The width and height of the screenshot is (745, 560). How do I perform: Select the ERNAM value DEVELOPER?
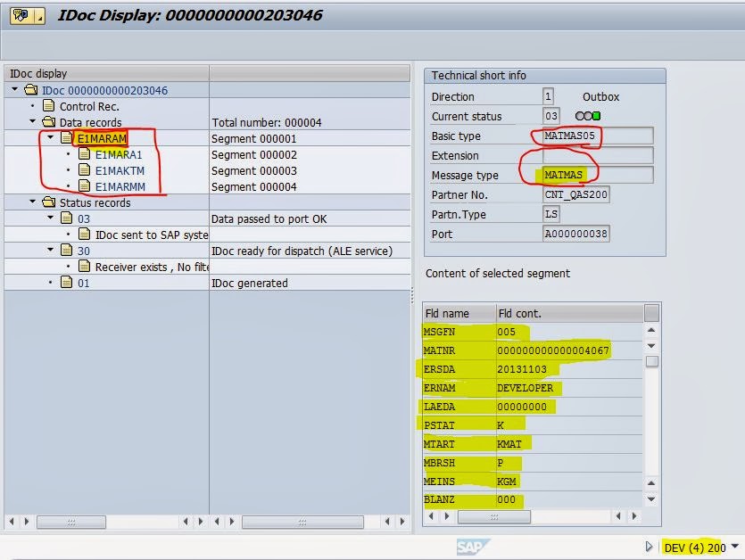tap(525, 388)
